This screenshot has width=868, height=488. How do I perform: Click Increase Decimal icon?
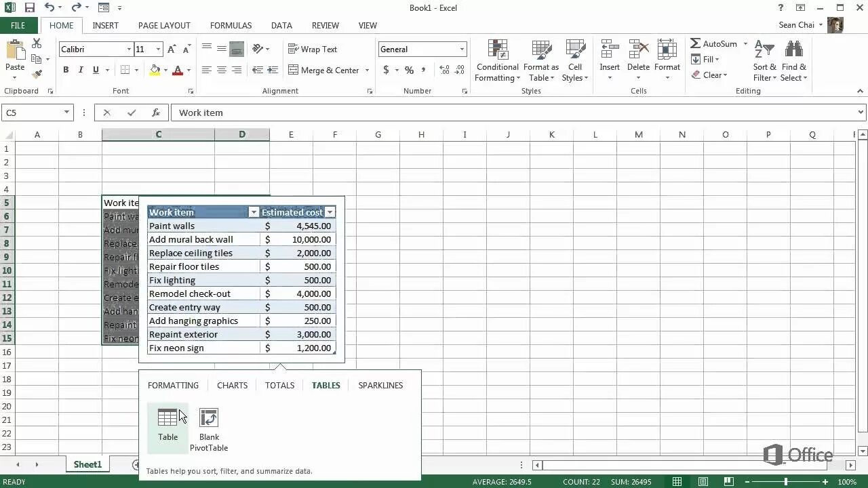tap(444, 70)
